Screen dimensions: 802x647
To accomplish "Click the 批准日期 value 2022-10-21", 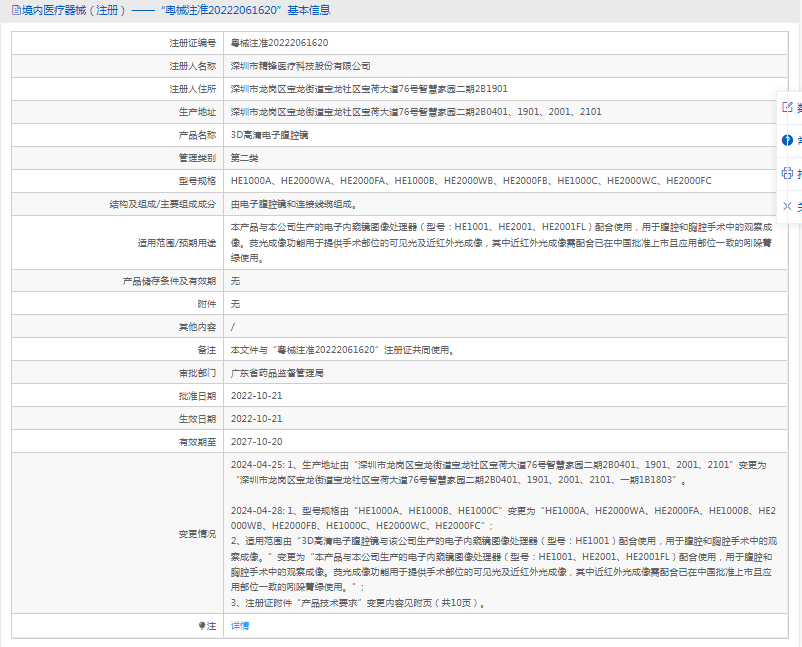I will (256, 396).
